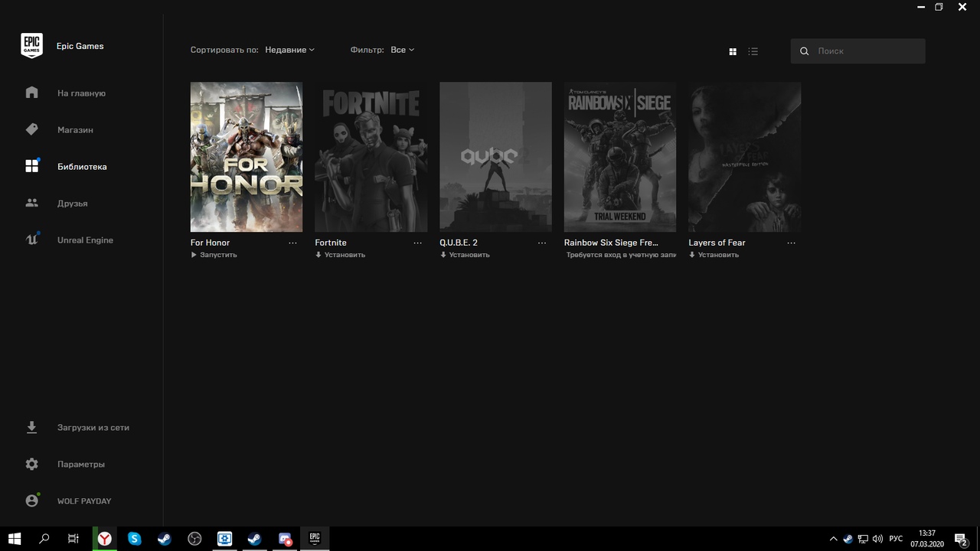Click the Q.U.B.E. 2 cover thumbnail
Viewport: 980px width, 551px height.
coord(495,157)
